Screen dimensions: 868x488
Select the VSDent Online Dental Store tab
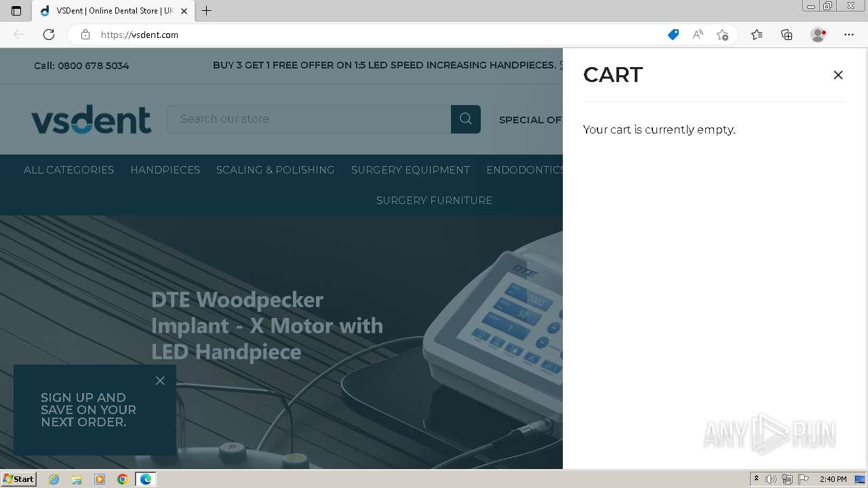click(x=114, y=11)
